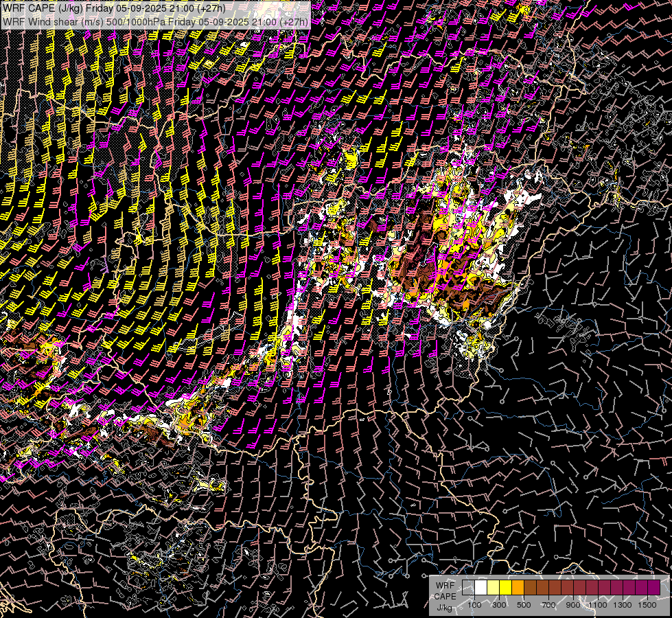Image resolution: width=672 pixels, height=618 pixels.
Task: Click the WRF label in the legend
Action: point(445,586)
